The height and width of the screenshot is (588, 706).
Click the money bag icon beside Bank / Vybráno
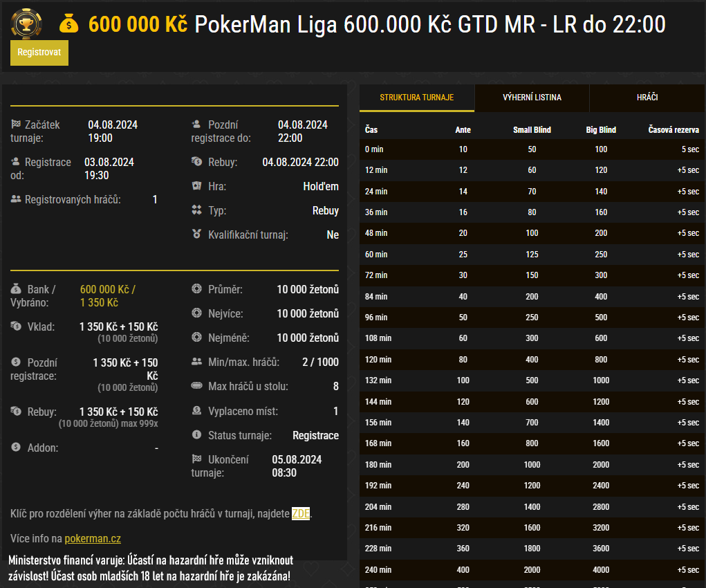(x=16, y=289)
